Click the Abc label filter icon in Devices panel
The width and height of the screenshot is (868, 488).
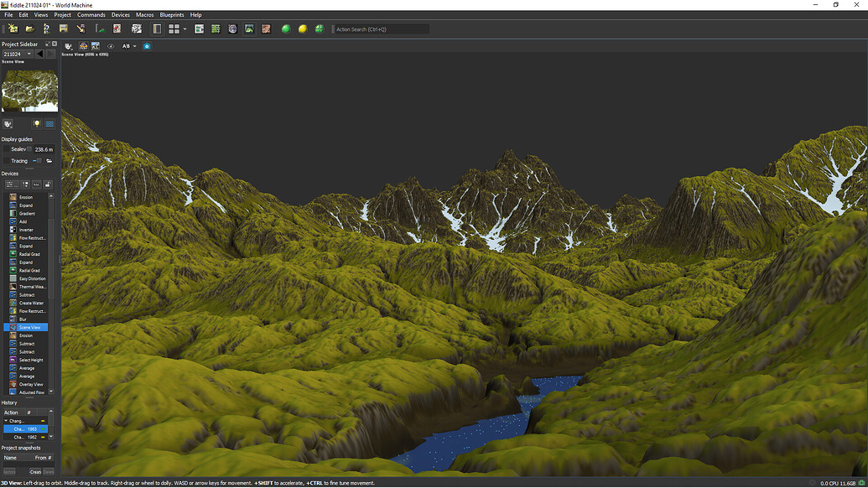[37, 184]
